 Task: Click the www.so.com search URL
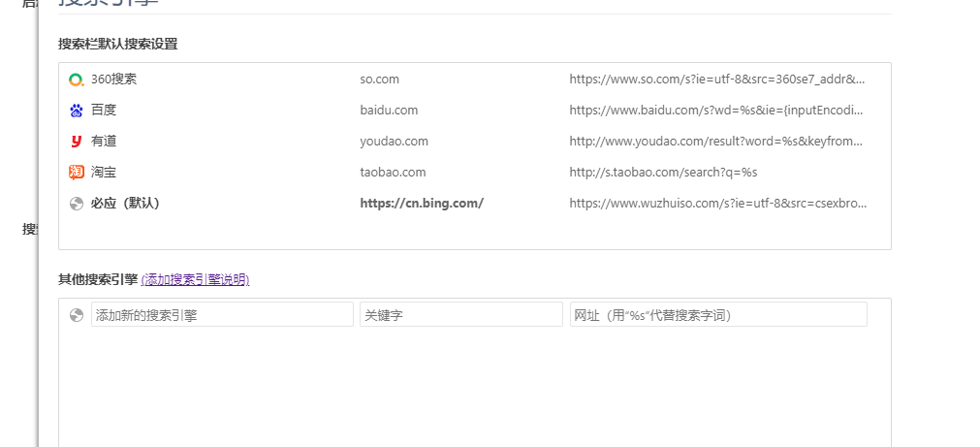717,80
